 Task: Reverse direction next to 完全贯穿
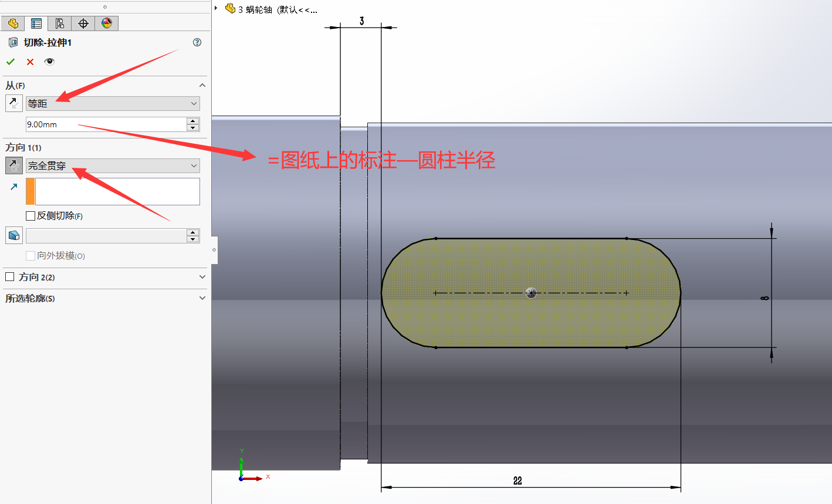13,165
